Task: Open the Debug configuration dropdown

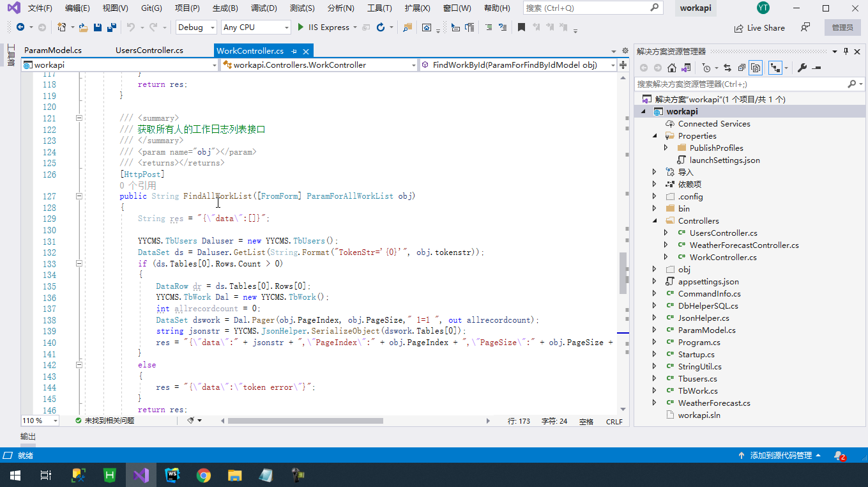Action: 195,27
